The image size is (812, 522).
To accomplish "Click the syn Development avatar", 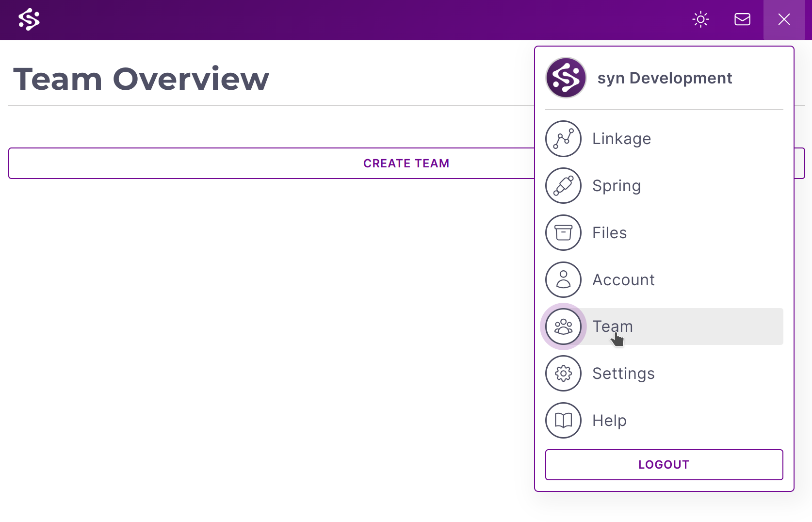I will [x=566, y=78].
